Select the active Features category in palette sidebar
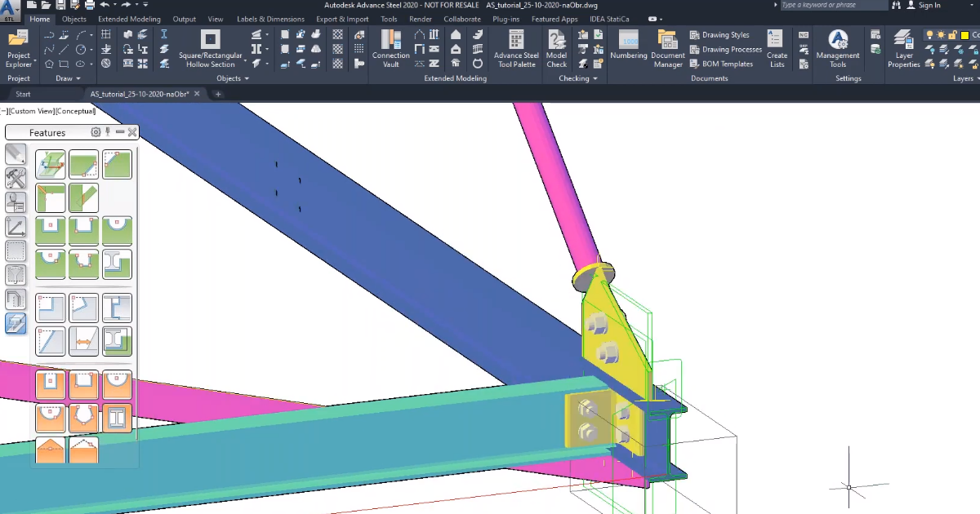 (16, 324)
